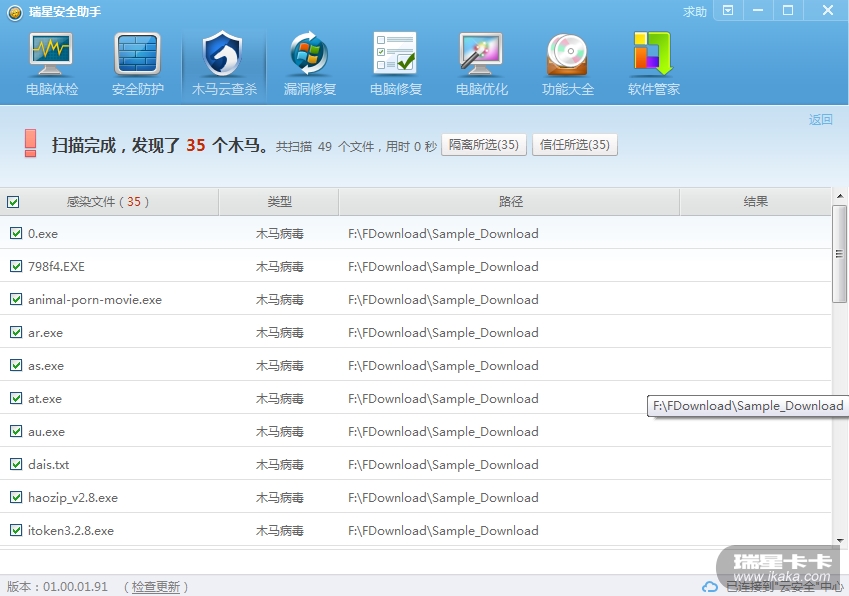
Task: Select the file name at.exe
Action: point(45,399)
